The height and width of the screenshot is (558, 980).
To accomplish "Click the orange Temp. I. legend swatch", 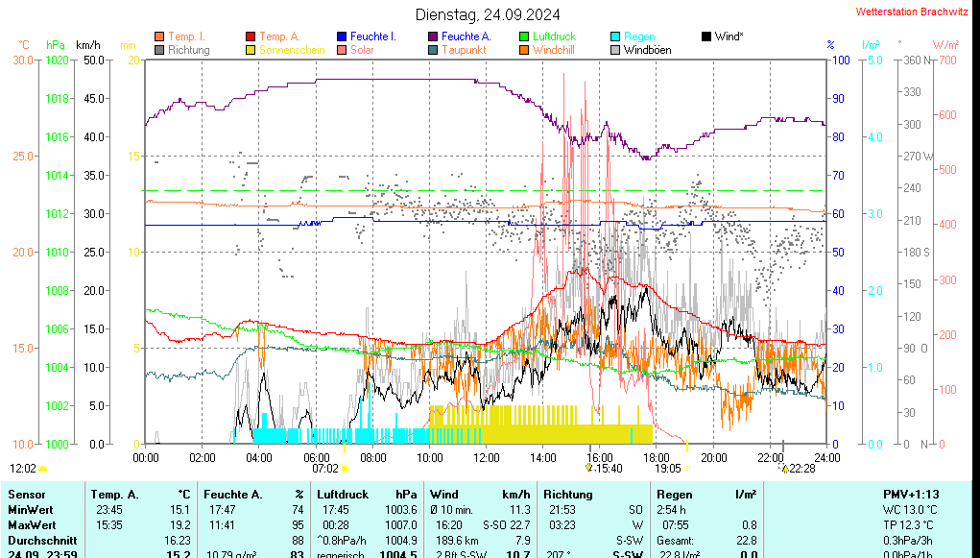I will 159,36.
